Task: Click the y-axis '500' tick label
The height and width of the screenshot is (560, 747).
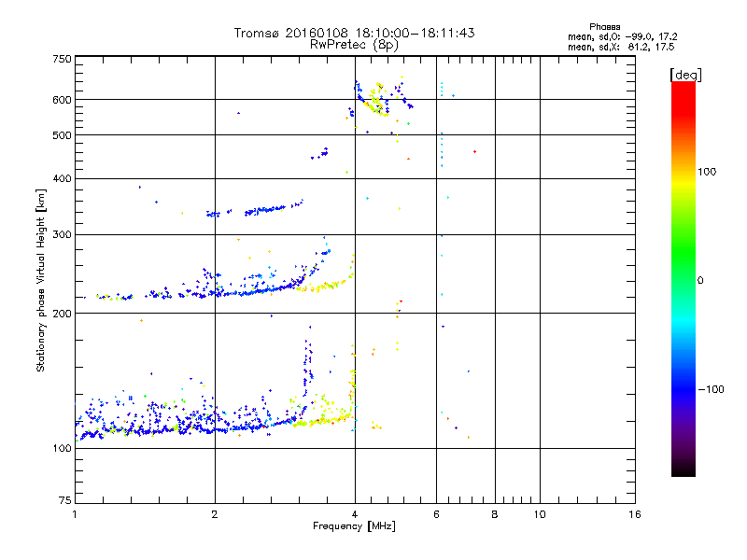Action: coord(62,135)
